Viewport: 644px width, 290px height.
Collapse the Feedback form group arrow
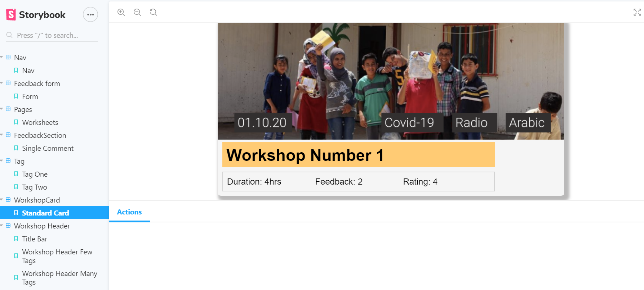point(2,83)
